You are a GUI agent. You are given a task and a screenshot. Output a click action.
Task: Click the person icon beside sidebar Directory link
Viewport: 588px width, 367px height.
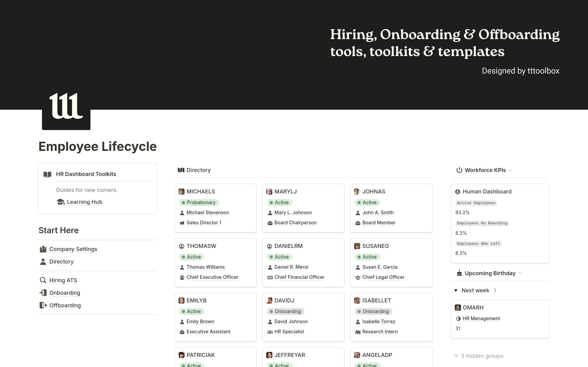coord(43,262)
